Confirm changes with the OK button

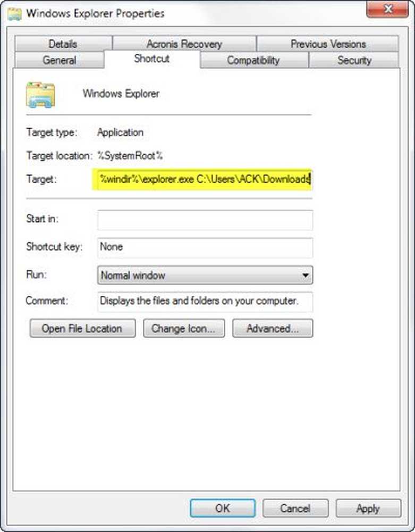pos(223,508)
